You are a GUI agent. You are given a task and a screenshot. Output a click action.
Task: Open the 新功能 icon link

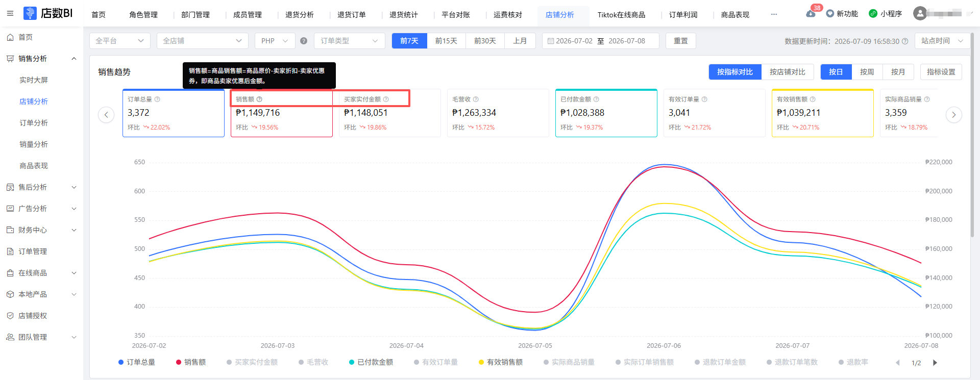[830, 14]
